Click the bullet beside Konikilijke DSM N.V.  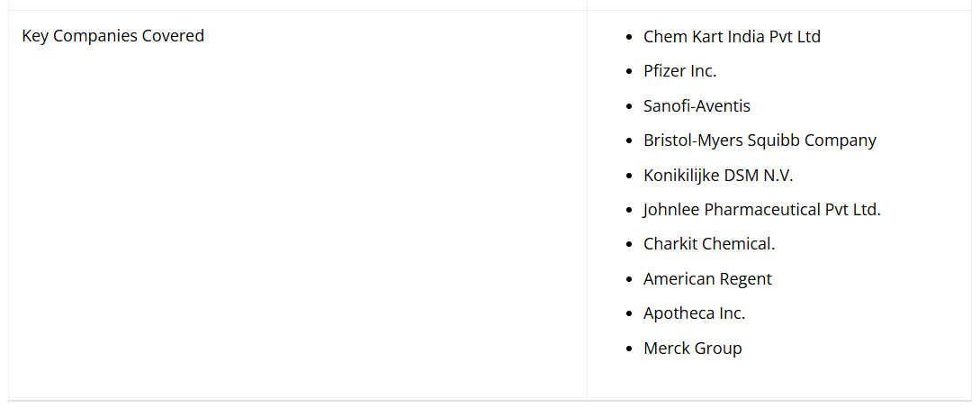point(630,177)
